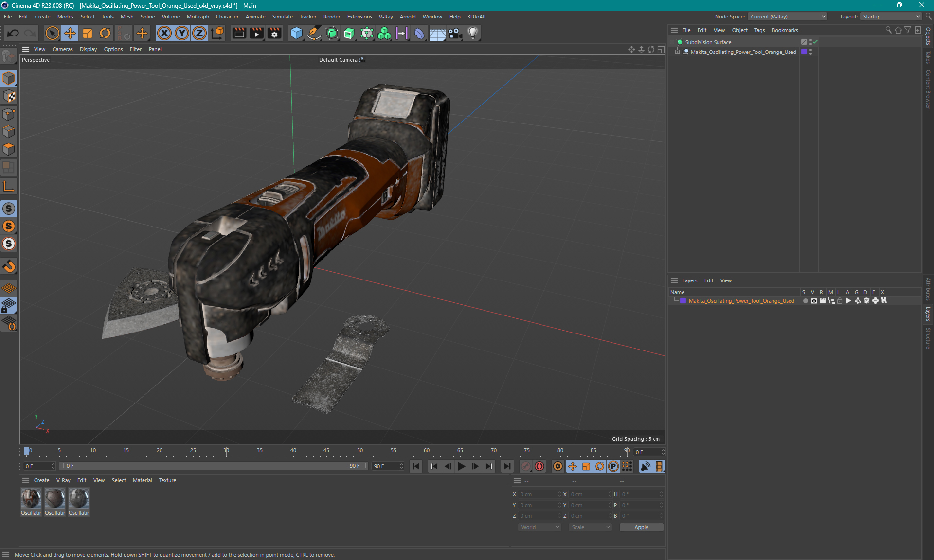
Task: Open the World coordinate dropdown
Action: pos(540,527)
